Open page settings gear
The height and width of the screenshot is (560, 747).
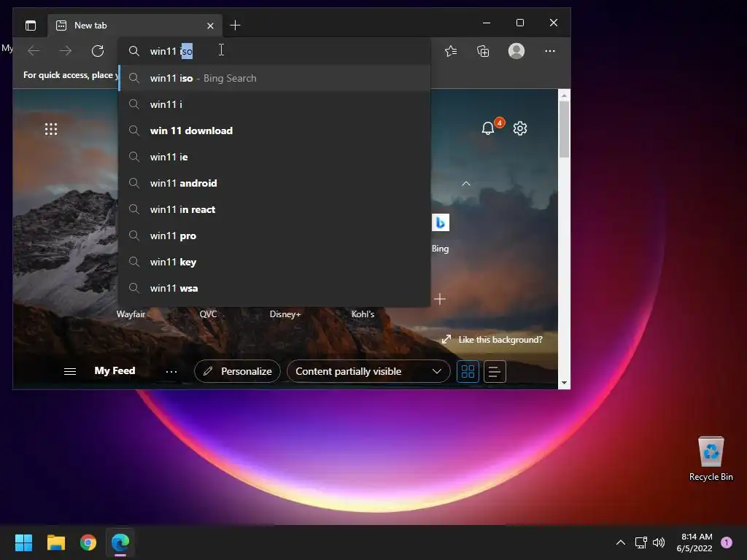coord(520,128)
